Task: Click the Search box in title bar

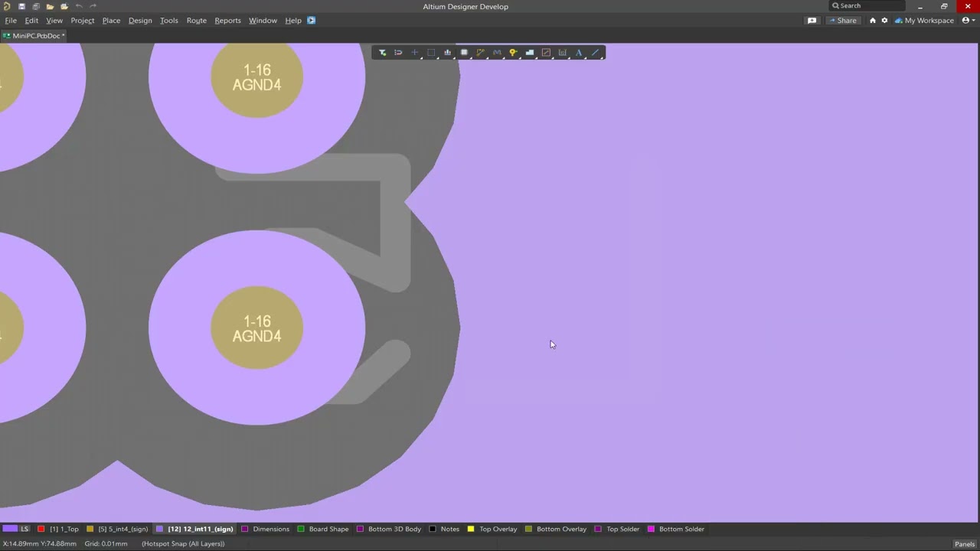Action: 867,6
